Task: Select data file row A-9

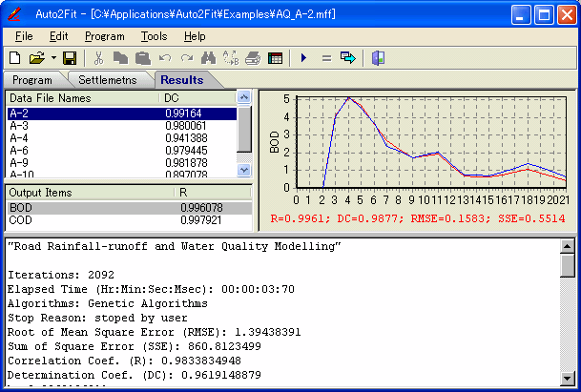Action: [122, 163]
